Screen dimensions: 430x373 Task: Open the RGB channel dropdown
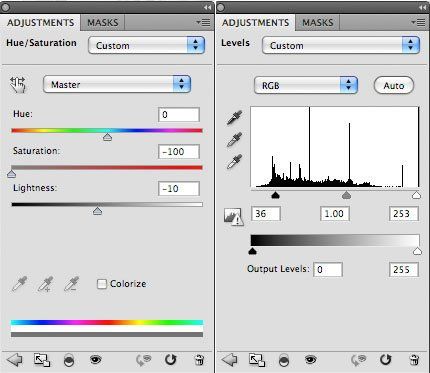click(306, 85)
